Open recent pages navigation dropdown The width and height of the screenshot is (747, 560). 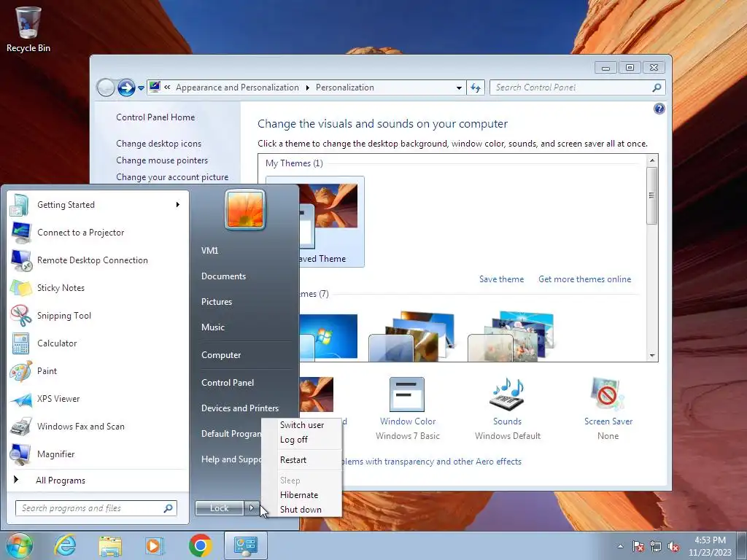point(141,88)
